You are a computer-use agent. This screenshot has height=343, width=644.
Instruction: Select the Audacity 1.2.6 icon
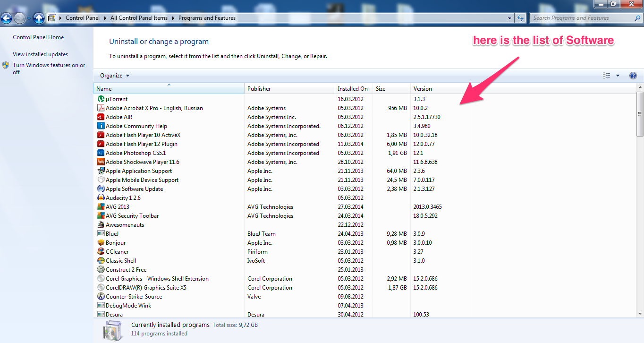point(101,198)
